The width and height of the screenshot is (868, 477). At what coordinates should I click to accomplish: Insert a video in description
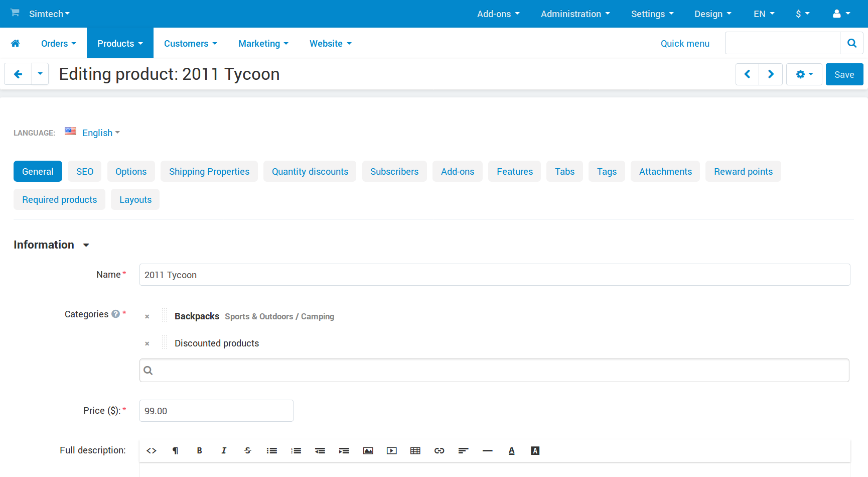click(x=392, y=451)
